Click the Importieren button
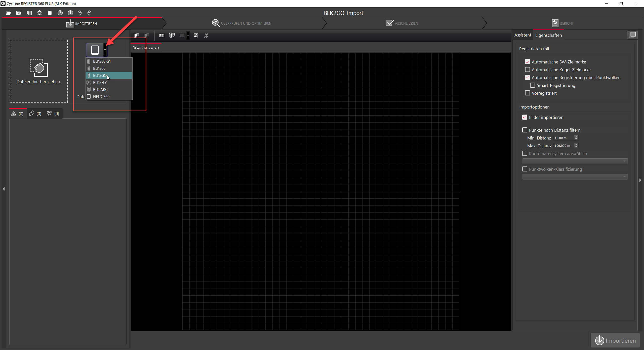 (x=615, y=340)
